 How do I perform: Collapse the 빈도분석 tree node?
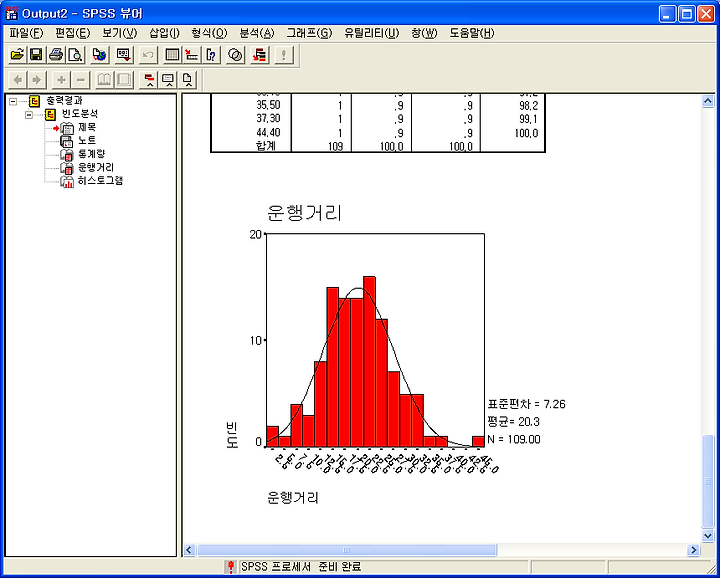tap(29, 115)
